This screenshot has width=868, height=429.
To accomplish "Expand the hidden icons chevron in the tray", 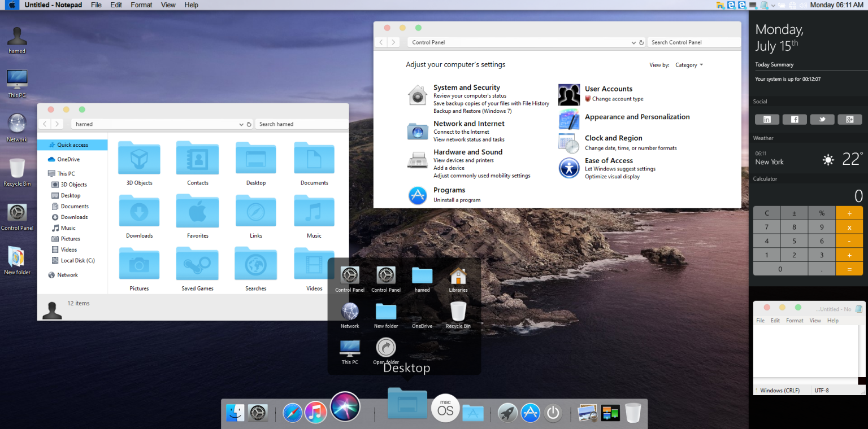I will coord(774,5).
